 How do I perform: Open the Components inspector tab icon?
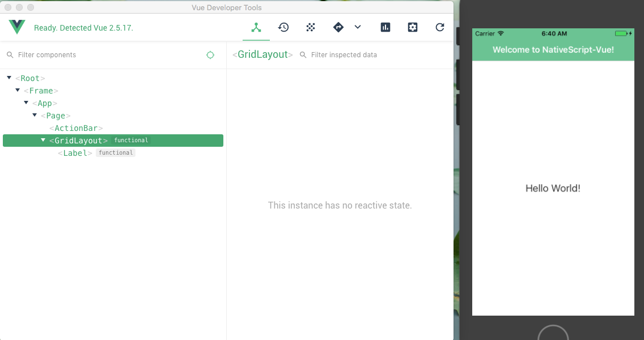click(256, 27)
